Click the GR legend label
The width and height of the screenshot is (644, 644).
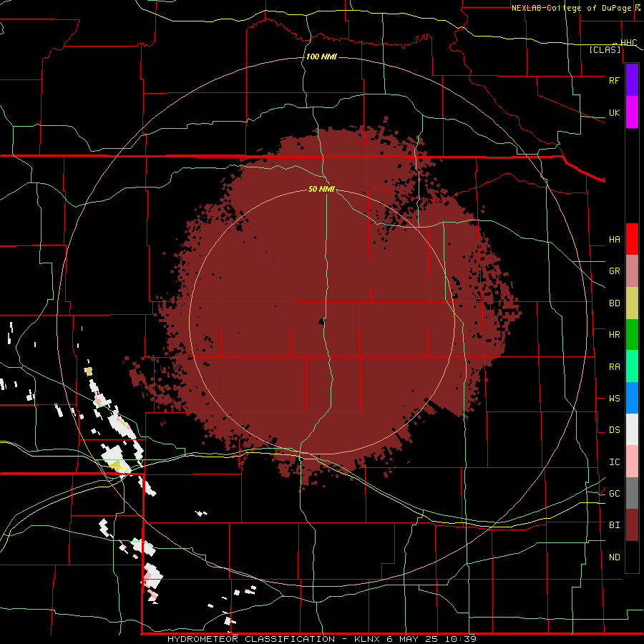click(x=614, y=270)
